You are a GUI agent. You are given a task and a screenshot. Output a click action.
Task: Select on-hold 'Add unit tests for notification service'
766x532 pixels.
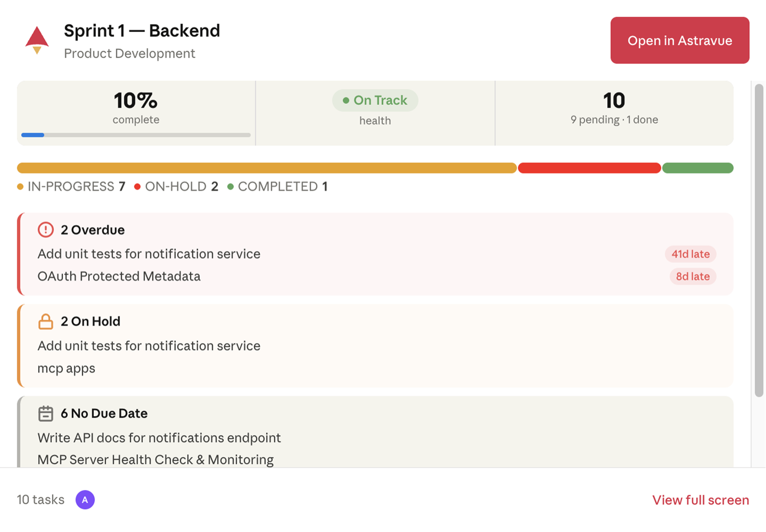pos(149,345)
